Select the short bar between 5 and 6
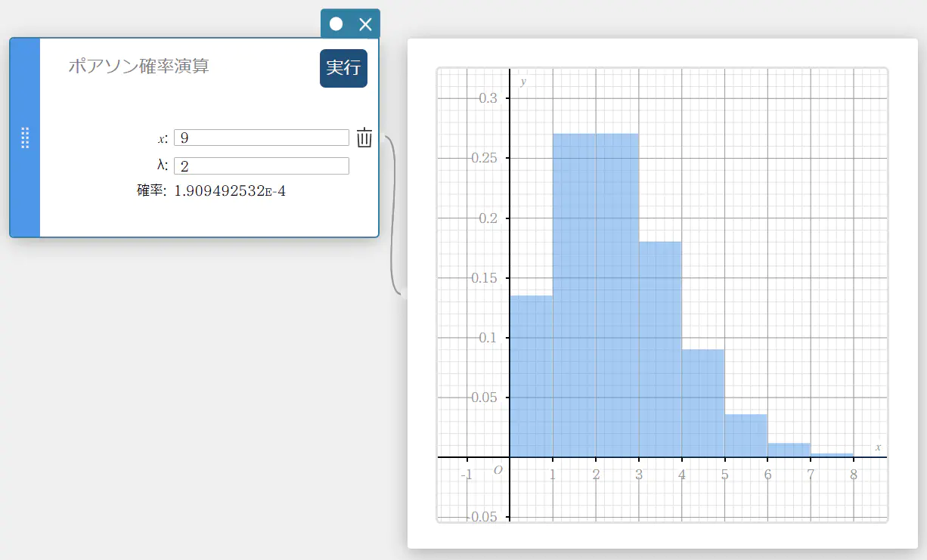927x560 pixels. pyautogui.click(x=746, y=436)
